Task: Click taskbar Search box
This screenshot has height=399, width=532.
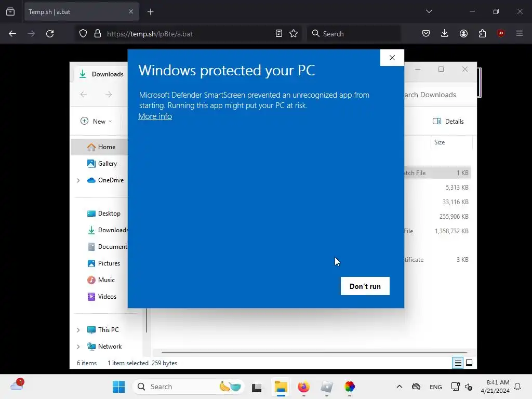Action: pyautogui.click(x=189, y=387)
